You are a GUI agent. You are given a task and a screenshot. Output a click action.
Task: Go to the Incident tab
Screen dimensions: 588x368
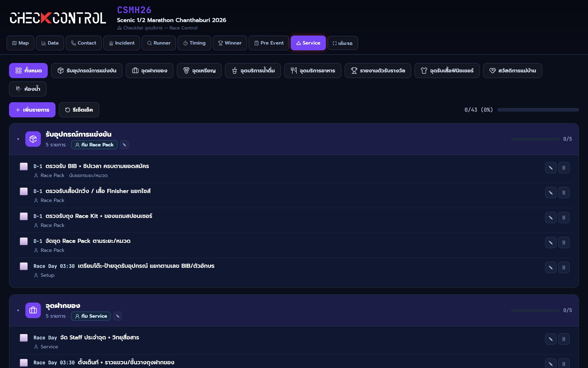click(121, 43)
